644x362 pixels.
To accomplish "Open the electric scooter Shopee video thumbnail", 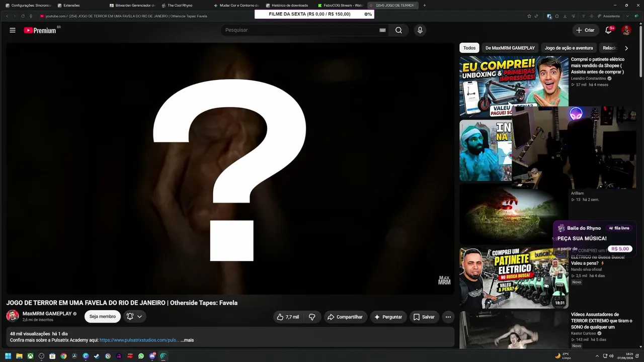I will [x=514, y=86].
